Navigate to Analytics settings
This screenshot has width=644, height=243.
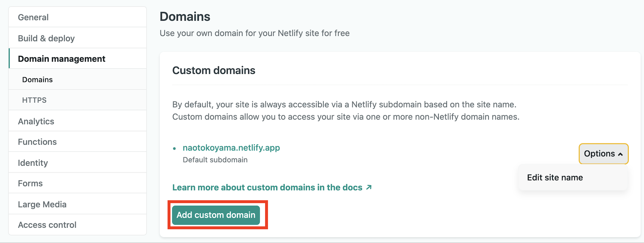coord(36,121)
